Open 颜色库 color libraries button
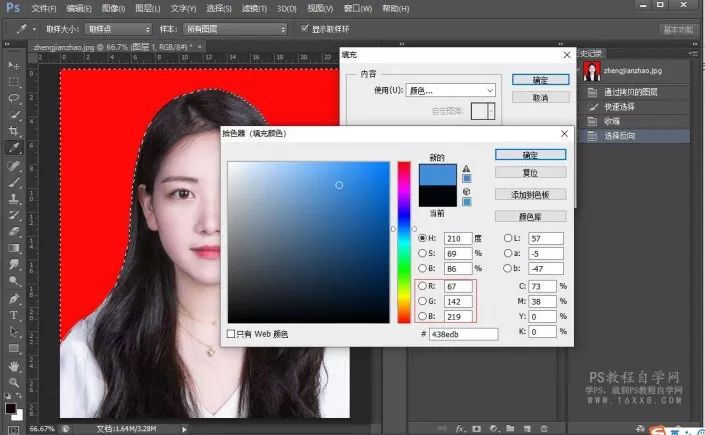 pos(531,216)
